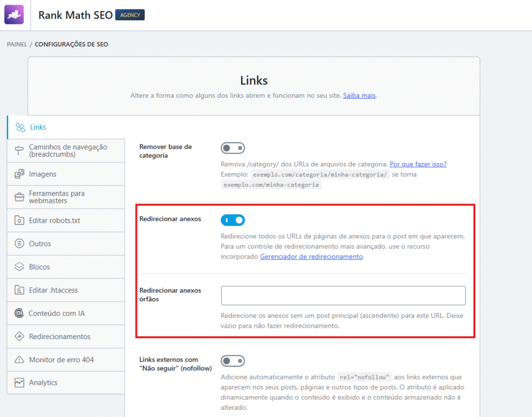This screenshot has width=532, height=417.
Task: Open the Saiba mais link
Action: coord(359,96)
